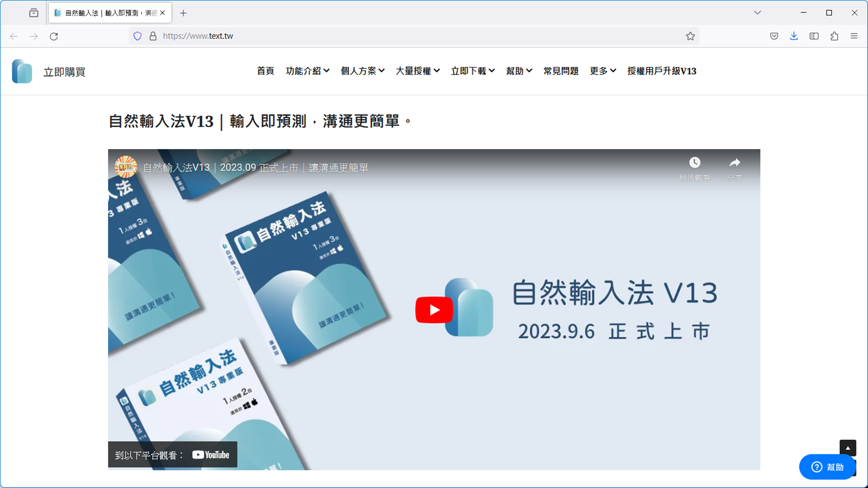This screenshot has height=488, width=868.
Task: Open a new tab with plus button
Action: 183,13
